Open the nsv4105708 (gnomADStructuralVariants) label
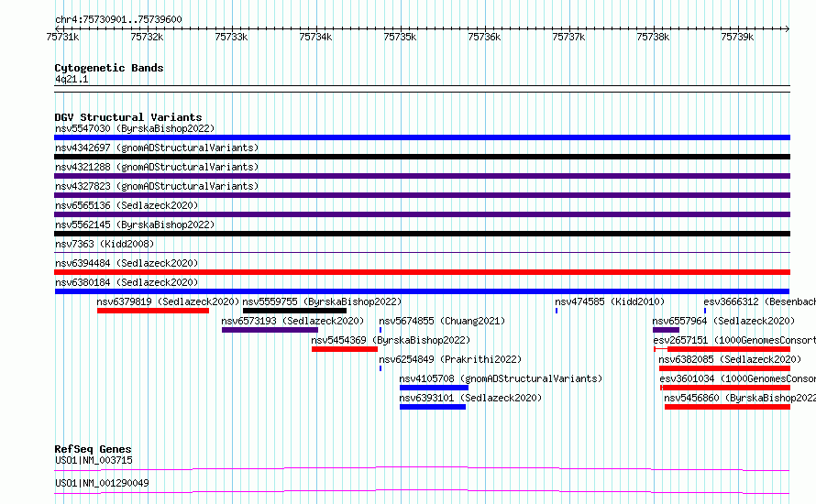The height and width of the screenshot is (504, 816). 501,378
